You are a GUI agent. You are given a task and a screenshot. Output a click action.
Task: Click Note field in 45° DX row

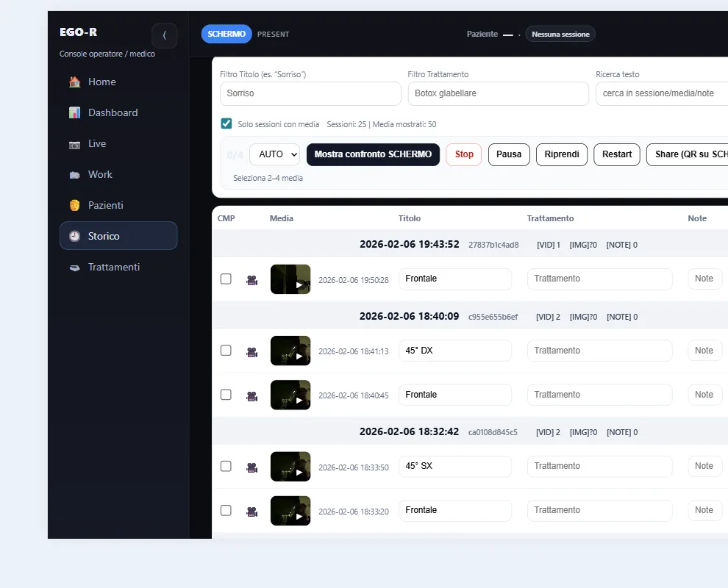pos(704,351)
